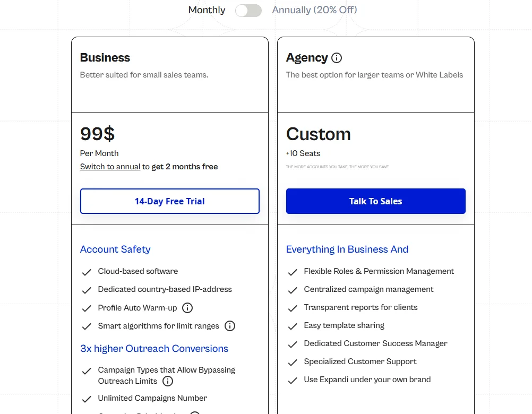The height and width of the screenshot is (414, 532).
Task: Click the checkmark next to Transparent reports for clients
Action: tap(293, 308)
